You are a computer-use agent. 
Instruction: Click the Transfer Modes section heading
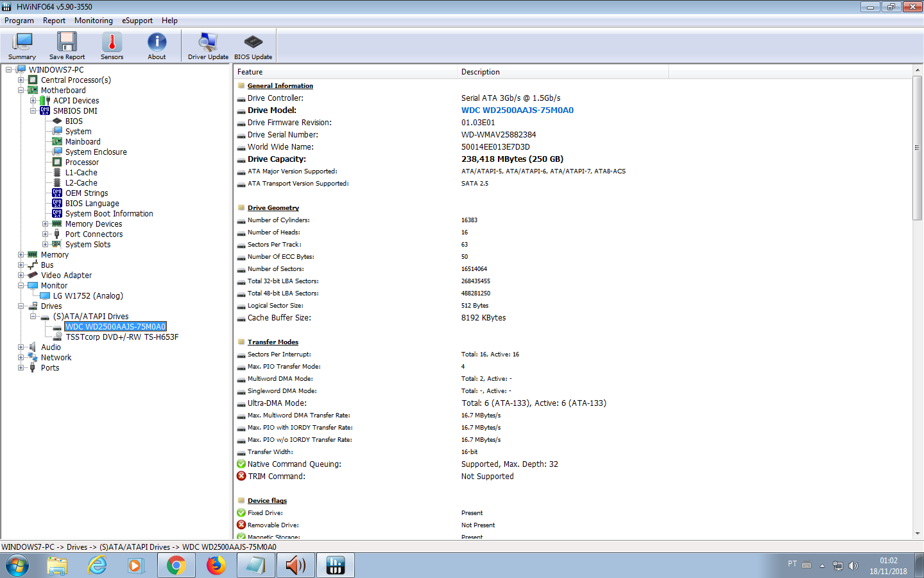pos(273,342)
